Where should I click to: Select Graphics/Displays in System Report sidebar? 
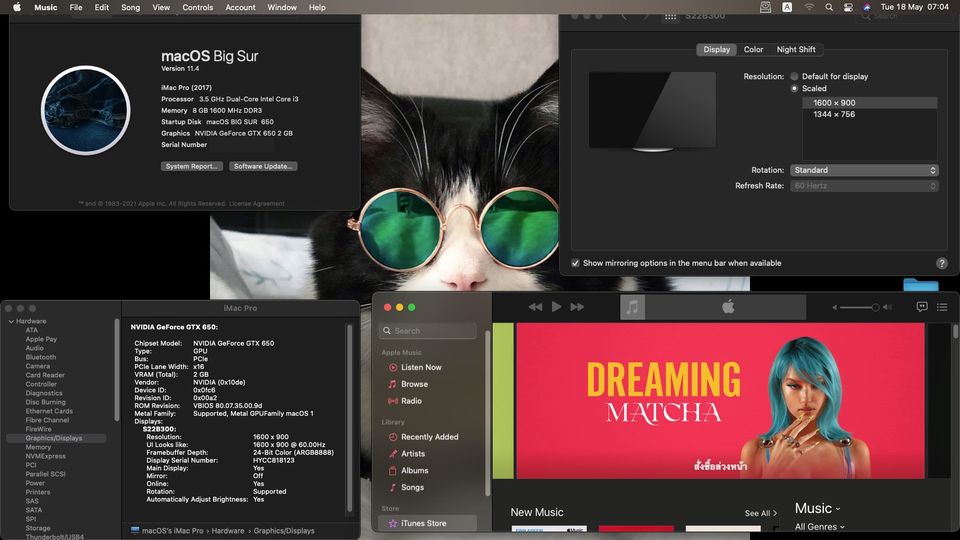(x=56, y=438)
